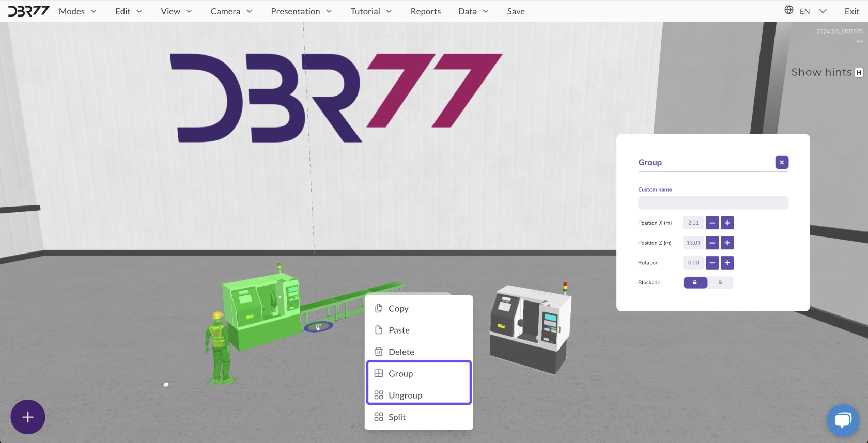
Task: Exit the application via Exit
Action: point(852,11)
